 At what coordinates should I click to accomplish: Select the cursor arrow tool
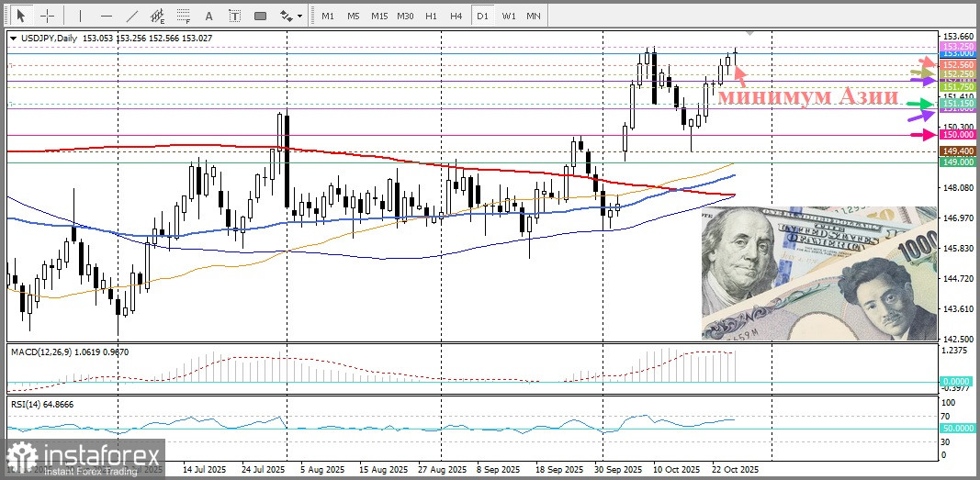(21, 16)
